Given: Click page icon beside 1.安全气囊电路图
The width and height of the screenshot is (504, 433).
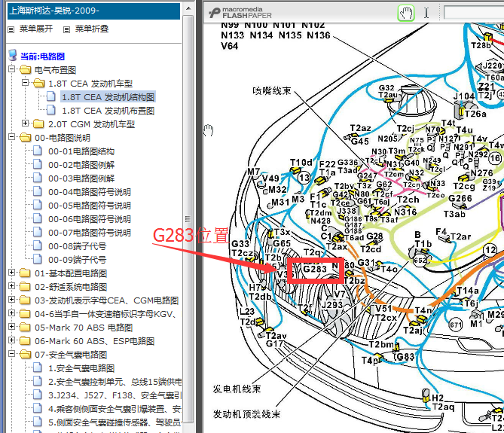Looking at the screenshot, I should click(x=38, y=367).
